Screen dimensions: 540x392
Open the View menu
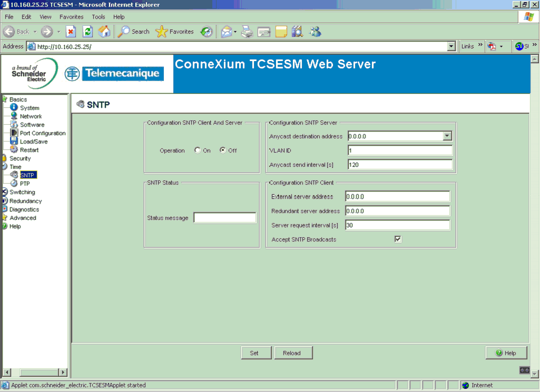pos(45,17)
